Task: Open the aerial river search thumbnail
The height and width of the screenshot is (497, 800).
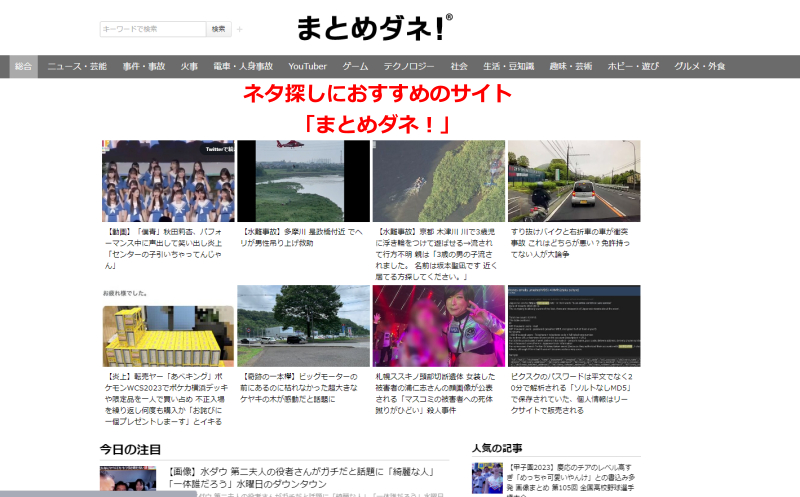Action: pos(439,181)
